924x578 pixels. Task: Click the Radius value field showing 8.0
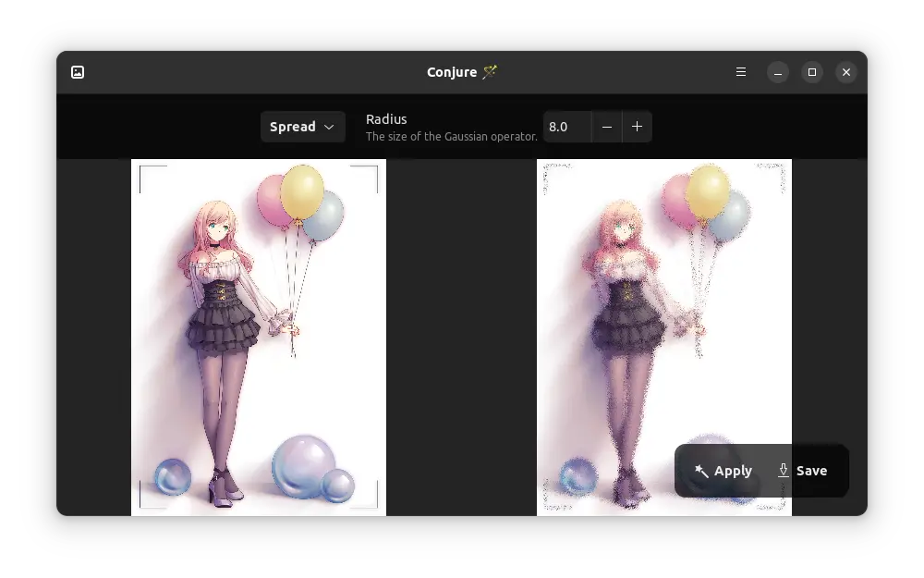(x=566, y=127)
